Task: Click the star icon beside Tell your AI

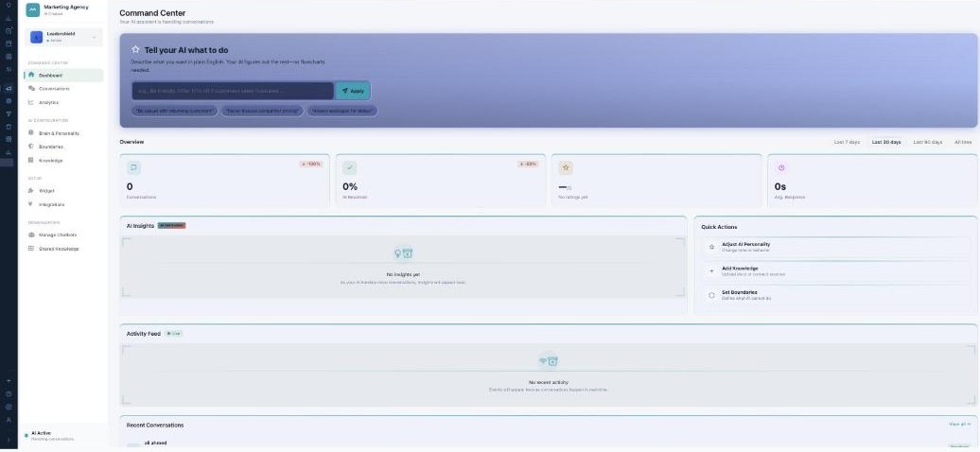Action: click(x=135, y=49)
